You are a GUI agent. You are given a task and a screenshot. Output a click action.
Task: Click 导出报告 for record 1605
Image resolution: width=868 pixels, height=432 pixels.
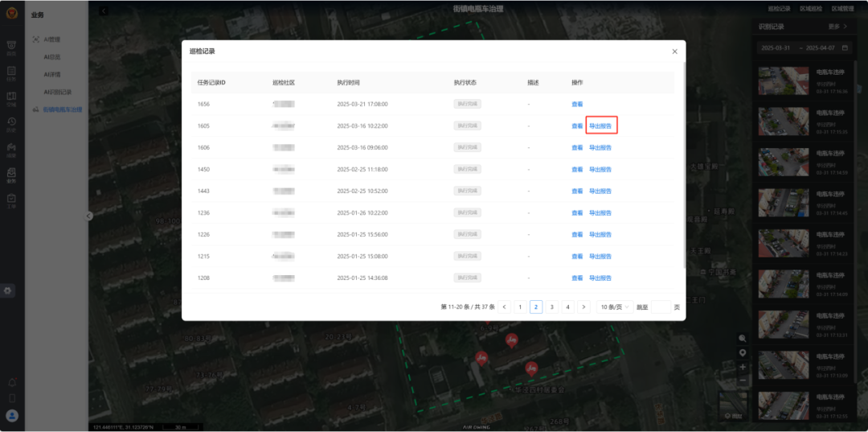click(600, 125)
